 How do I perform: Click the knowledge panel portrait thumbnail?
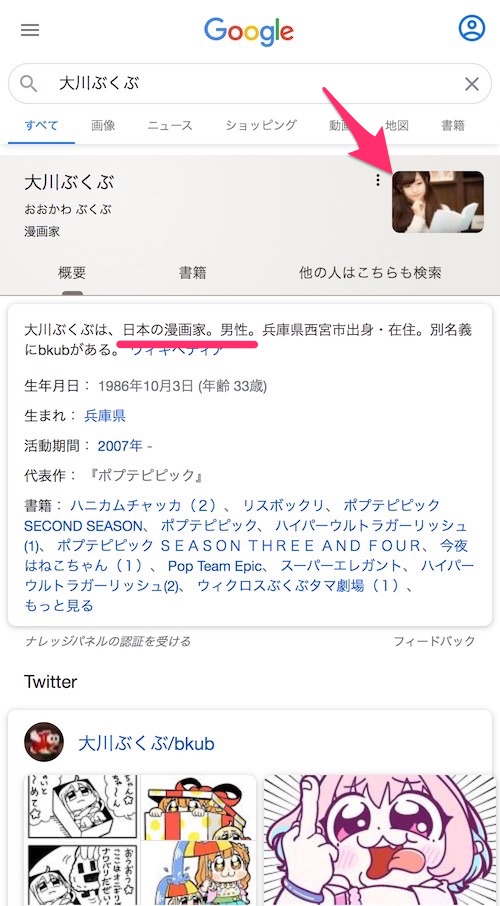(x=438, y=202)
